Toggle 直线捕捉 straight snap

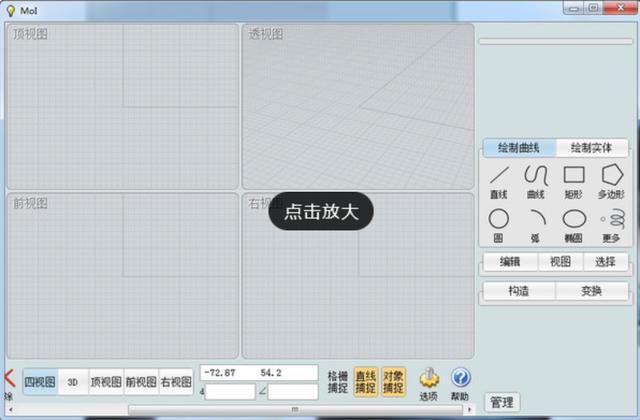(x=365, y=382)
